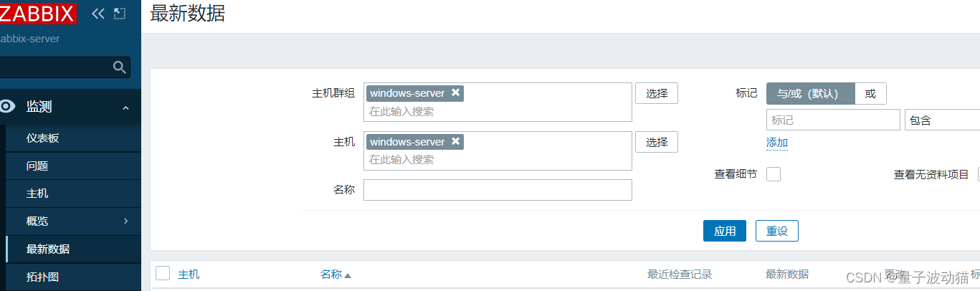The width and height of the screenshot is (980, 291).
Task: Click the 应用 button
Action: pos(725,231)
